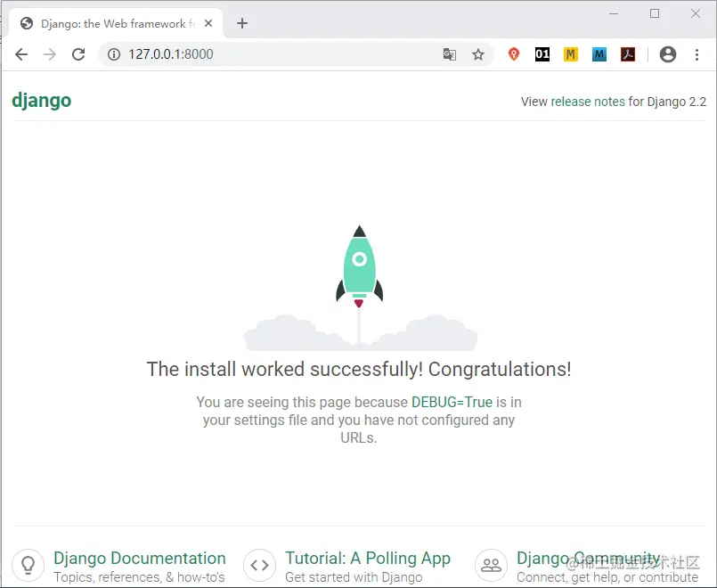
Task: Open the red map-pin extension icon
Action: pyautogui.click(x=514, y=54)
